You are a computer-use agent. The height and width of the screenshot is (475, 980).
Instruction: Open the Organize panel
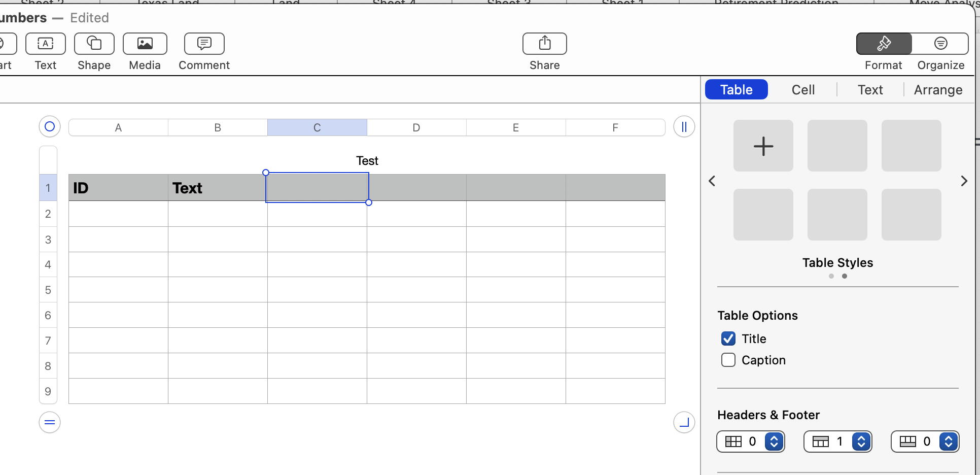[941, 44]
